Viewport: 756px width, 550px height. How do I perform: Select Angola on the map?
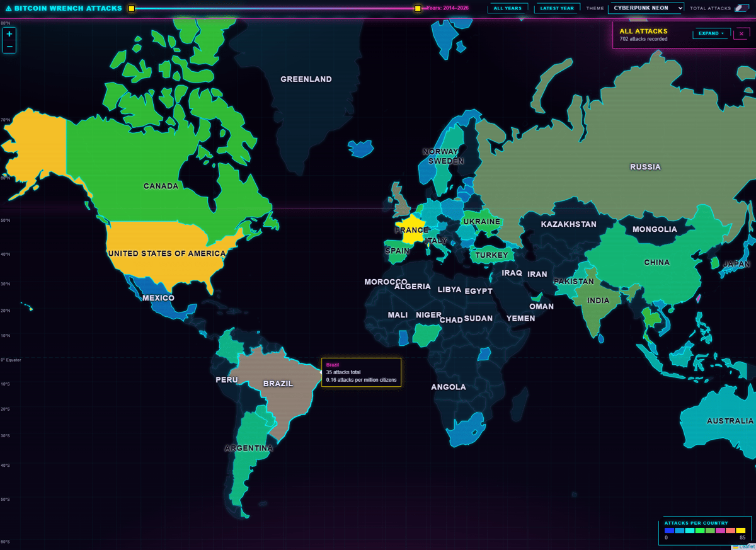449,387
